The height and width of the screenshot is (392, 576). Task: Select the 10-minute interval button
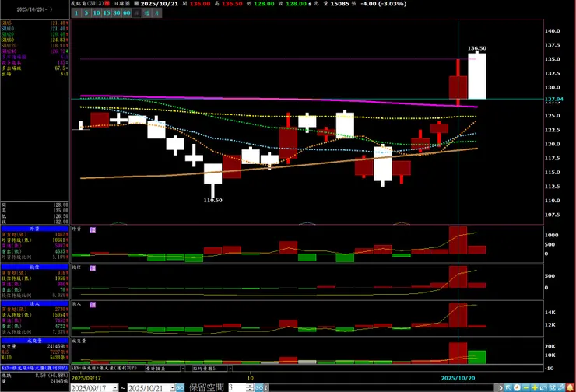point(97,13)
